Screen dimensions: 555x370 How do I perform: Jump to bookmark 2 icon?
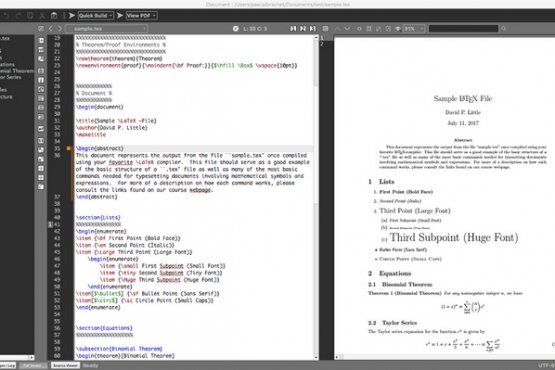(x=303, y=29)
